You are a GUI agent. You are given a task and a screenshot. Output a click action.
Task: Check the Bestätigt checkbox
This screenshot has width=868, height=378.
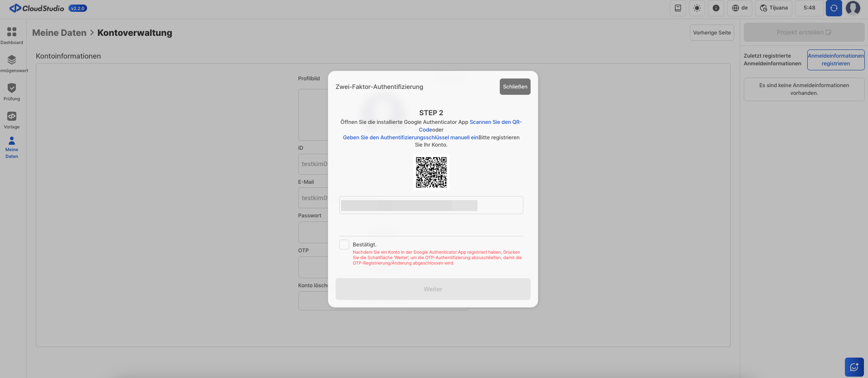coord(344,245)
